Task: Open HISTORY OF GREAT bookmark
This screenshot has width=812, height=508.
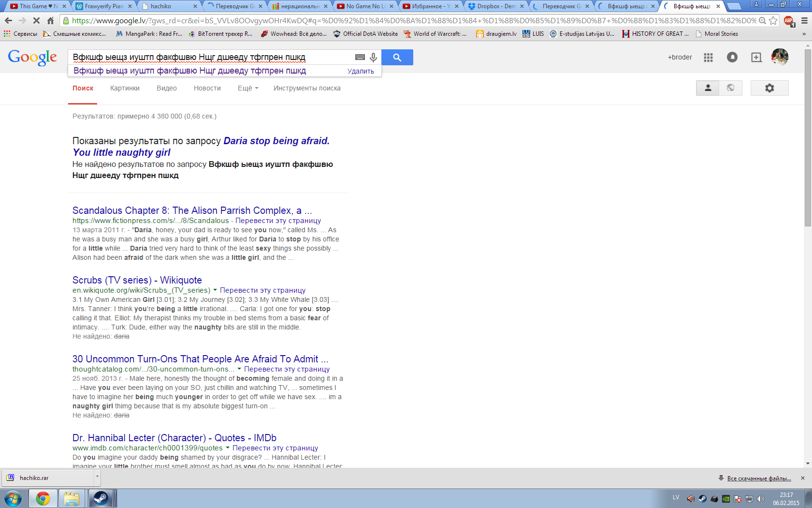Action: (655, 34)
